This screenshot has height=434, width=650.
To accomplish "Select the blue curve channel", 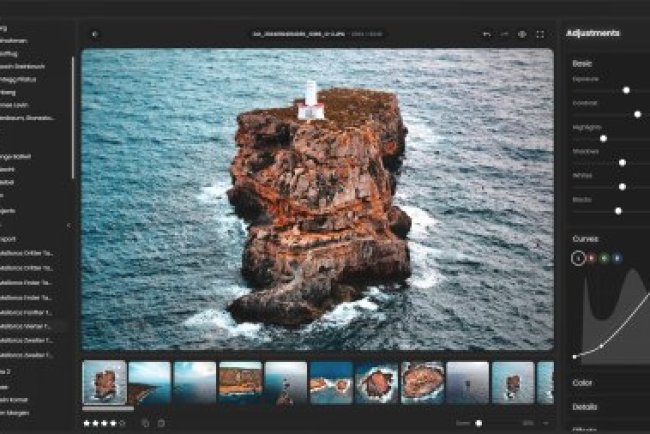I will [x=617, y=258].
